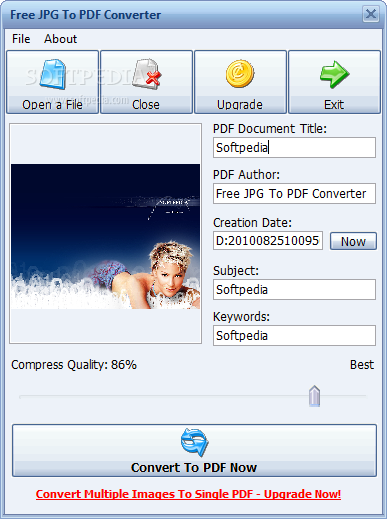
Task: Open the About menu
Action: (x=60, y=39)
